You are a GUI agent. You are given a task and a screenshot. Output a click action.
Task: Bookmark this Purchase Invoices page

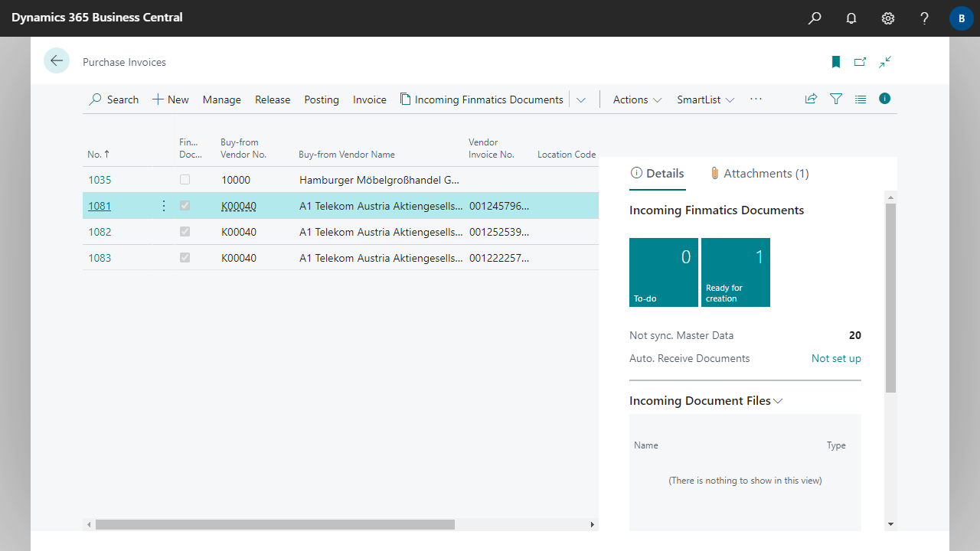836,62
